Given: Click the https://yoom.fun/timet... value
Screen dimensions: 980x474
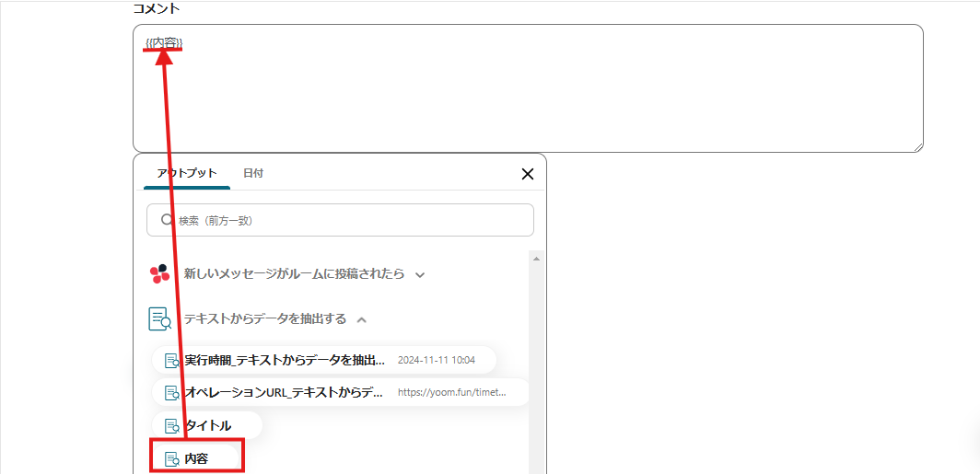Looking at the screenshot, I should (x=452, y=392).
